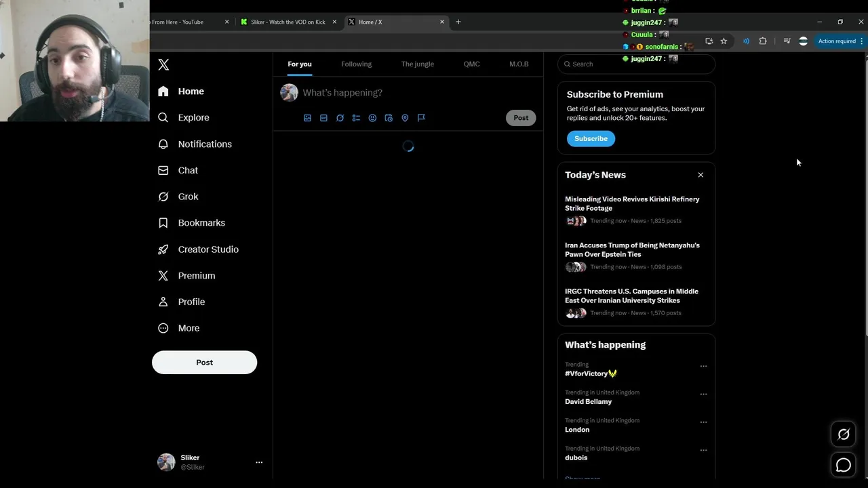Viewport: 868px width, 488px height.
Task: Click the gray Post button in composer
Action: [x=521, y=118]
